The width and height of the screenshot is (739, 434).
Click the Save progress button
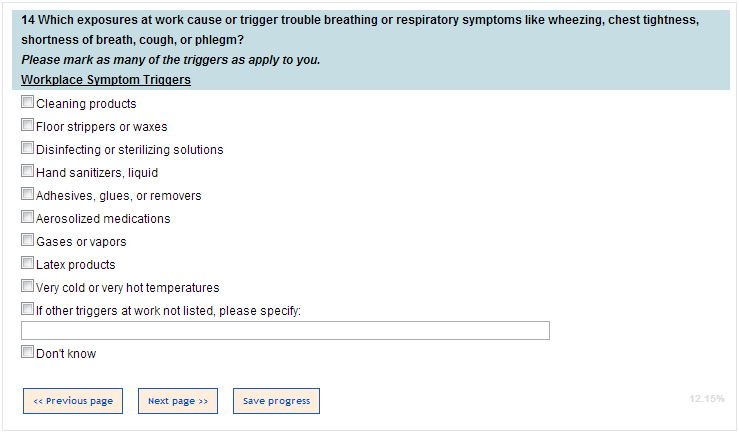point(276,401)
